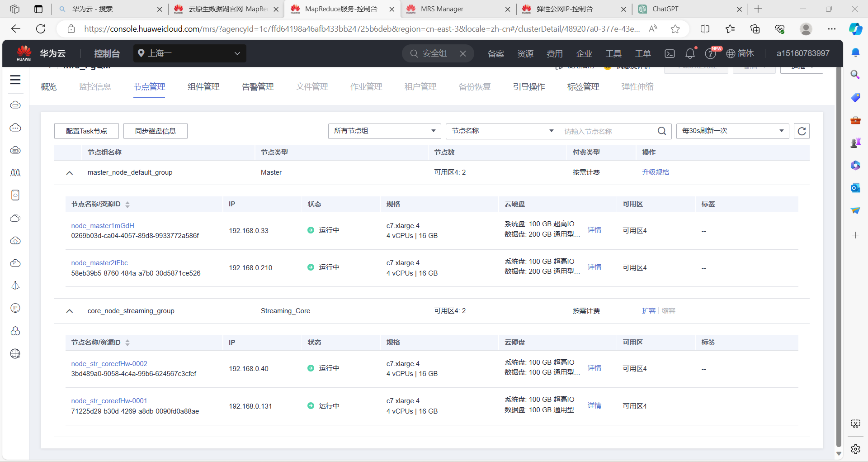The height and width of the screenshot is (462, 868).
Task: Click the 同步磁盘信息 button
Action: pyautogui.click(x=156, y=131)
